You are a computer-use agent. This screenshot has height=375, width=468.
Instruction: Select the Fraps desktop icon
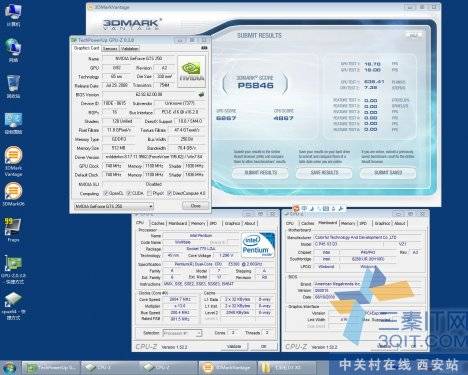[x=13, y=229]
